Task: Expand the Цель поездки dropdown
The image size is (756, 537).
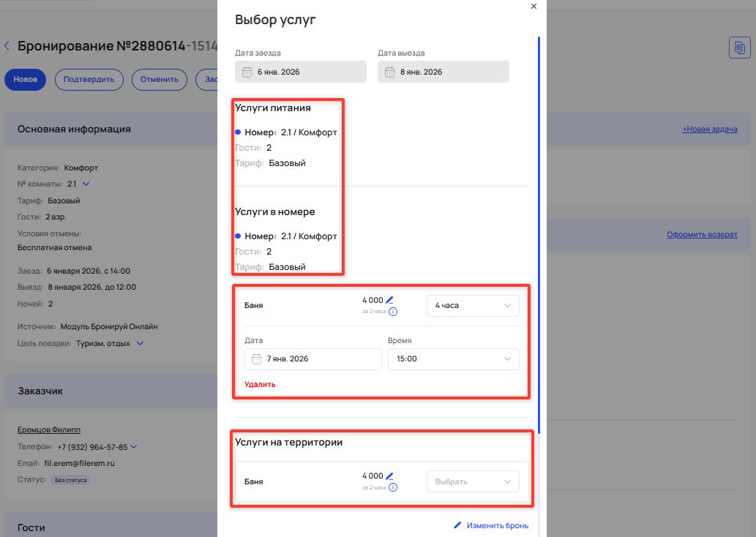Action: pyautogui.click(x=141, y=343)
